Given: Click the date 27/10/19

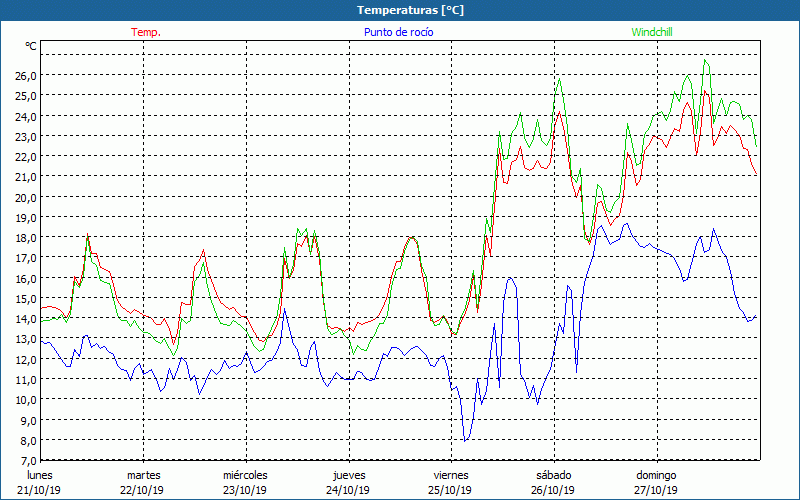Looking at the screenshot, I should pyautogui.click(x=657, y=490).
